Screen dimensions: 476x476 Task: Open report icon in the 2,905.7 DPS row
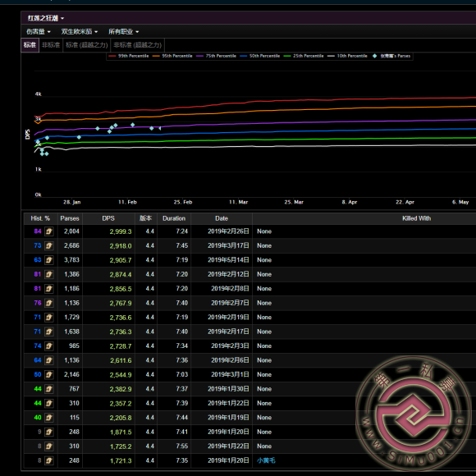(49, 260)
